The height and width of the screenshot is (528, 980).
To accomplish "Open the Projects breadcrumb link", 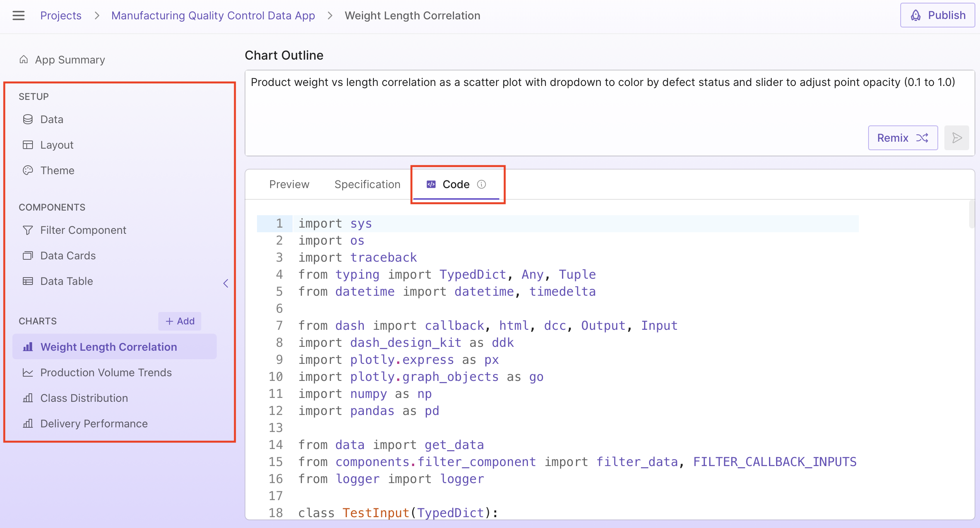I will 61,15.
